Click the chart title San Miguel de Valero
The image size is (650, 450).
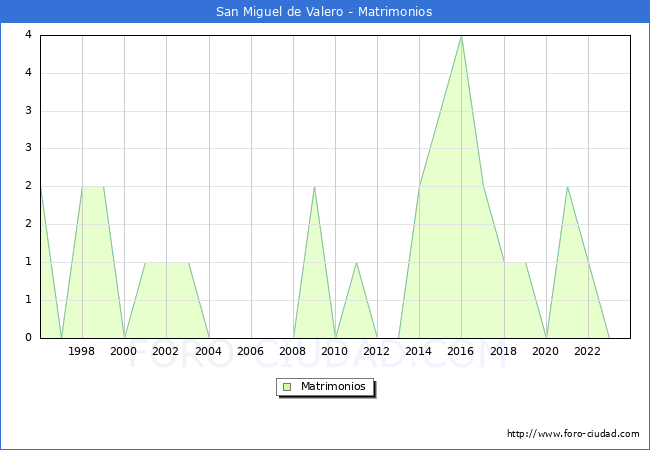324,12
